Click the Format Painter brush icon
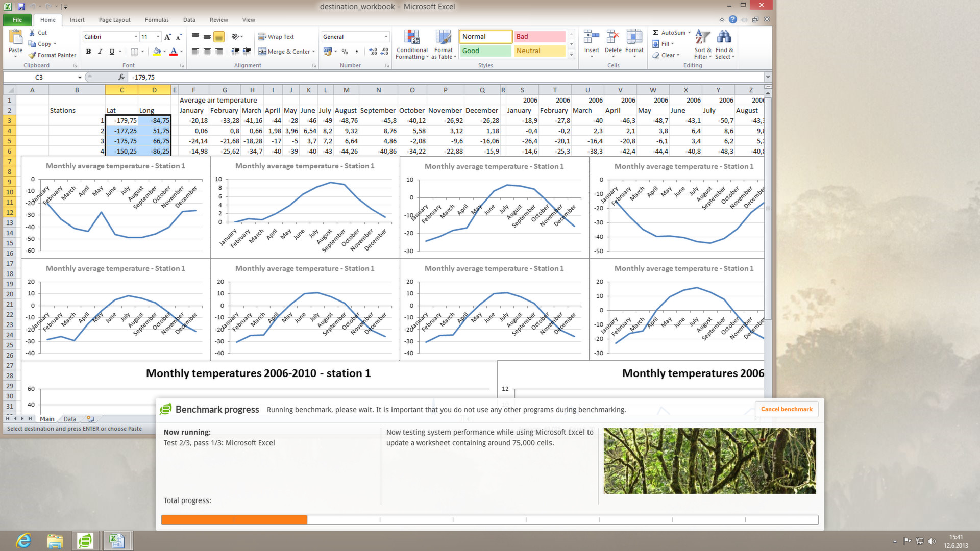 click(x=33, y=55)
